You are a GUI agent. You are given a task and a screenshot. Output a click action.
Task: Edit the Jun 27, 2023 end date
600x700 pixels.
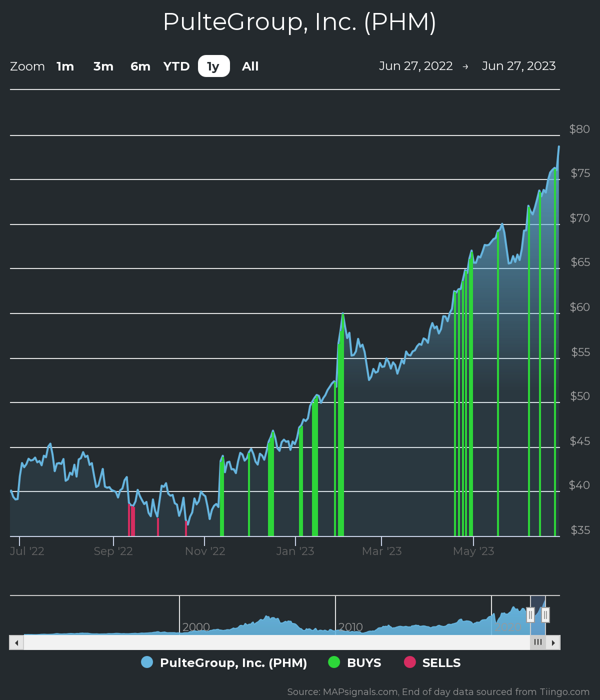(519, 66)
